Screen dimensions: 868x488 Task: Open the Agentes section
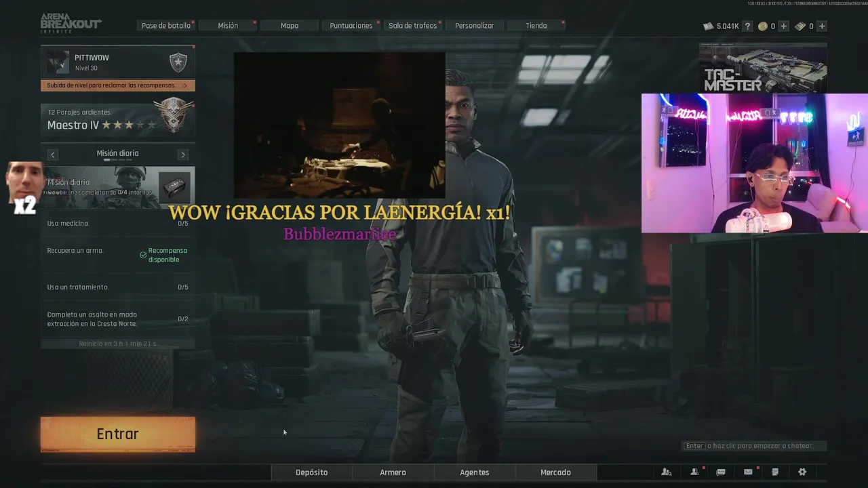tap(475, 472)
